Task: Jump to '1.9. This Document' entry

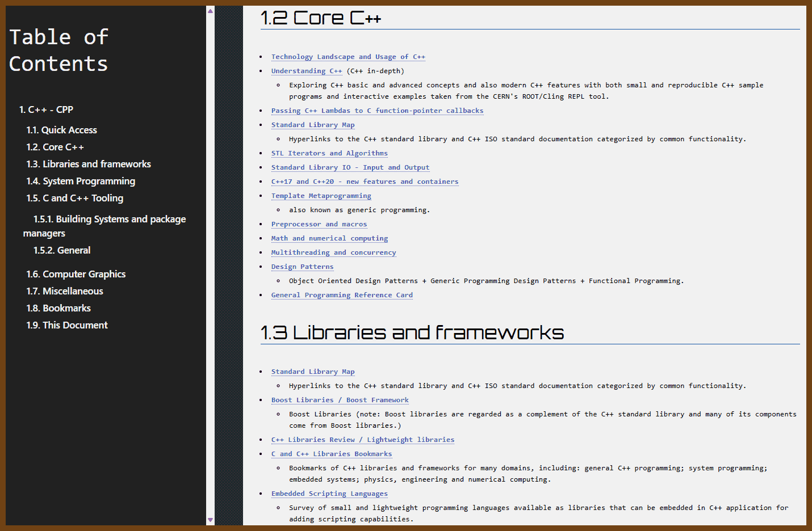Action: [67, 325]
